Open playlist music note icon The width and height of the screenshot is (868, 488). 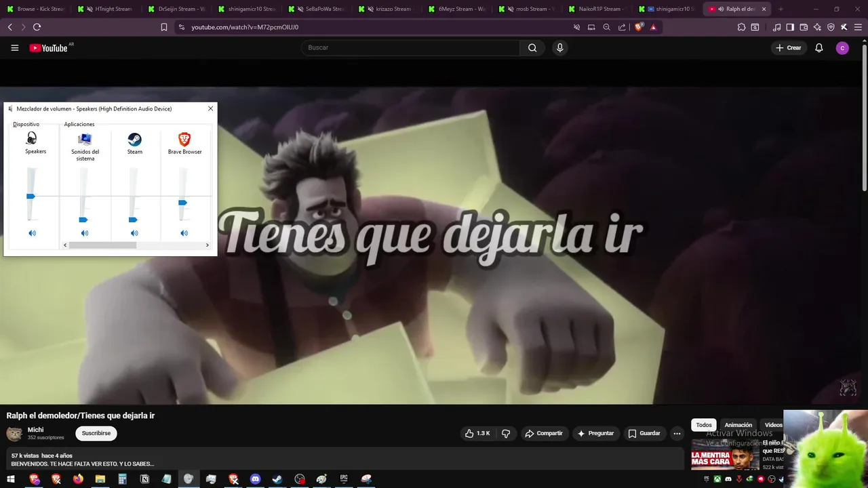(777, 27)
